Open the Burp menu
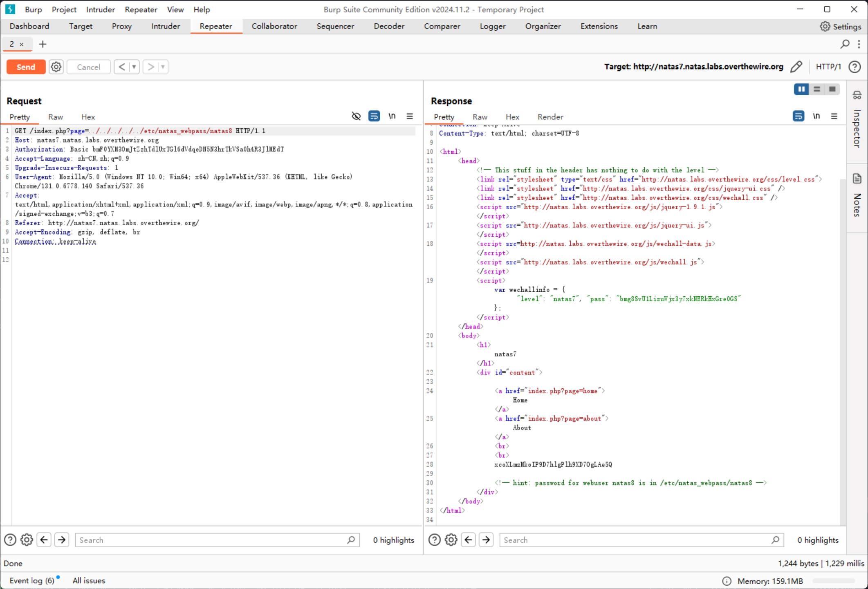The image size is (868, 589). click(34, 9)
